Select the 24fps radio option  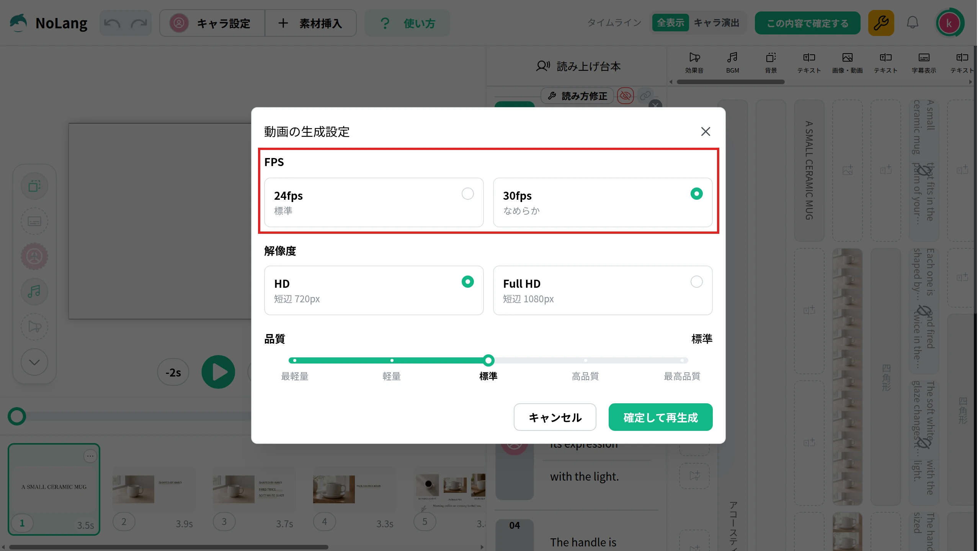[x=374, y=202]
